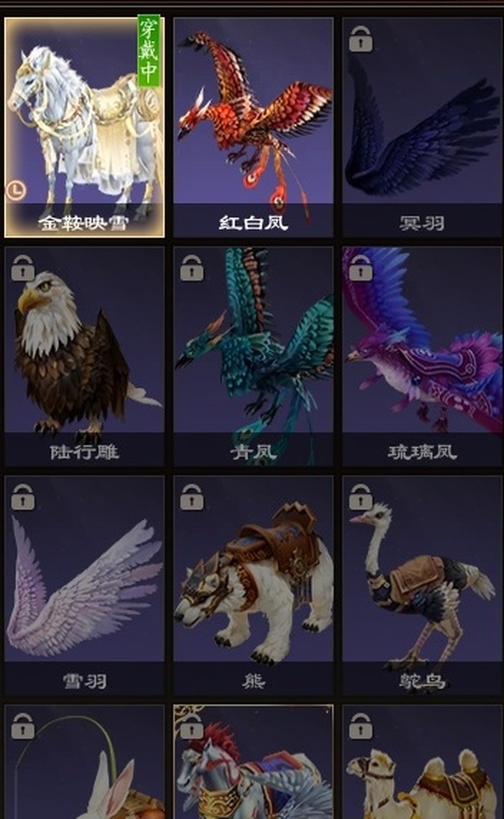Select the purple 琉璃凤 phoenix
This screenshot has width=504, height=819.
pos(422,356)
